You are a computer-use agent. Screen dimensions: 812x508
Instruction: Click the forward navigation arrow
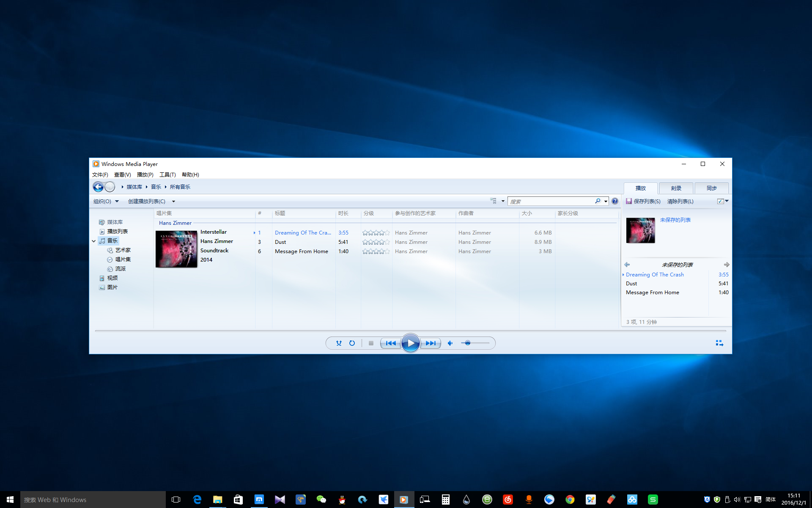tap(110, 187)
